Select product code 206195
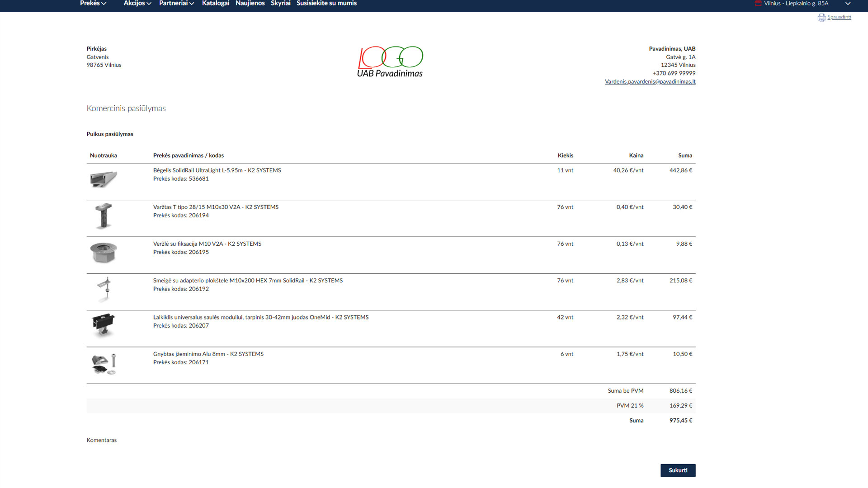The width and height of the screenshot is (868, 488). 199,252
